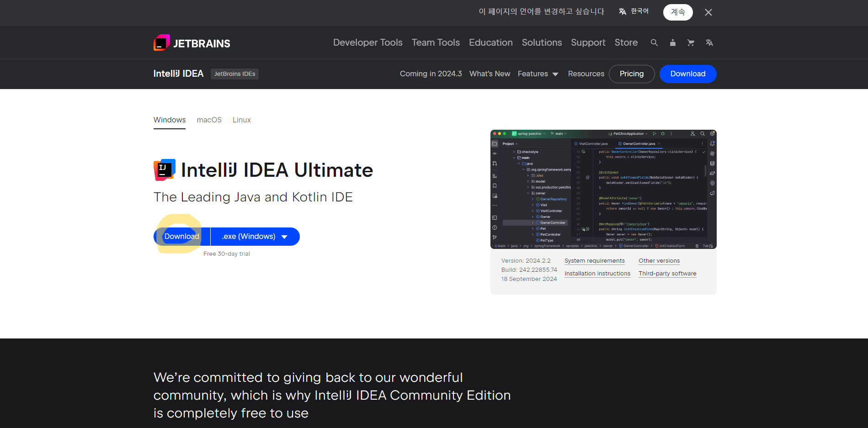
Task: Switch to the Linux tab
Action: [241, 120]
